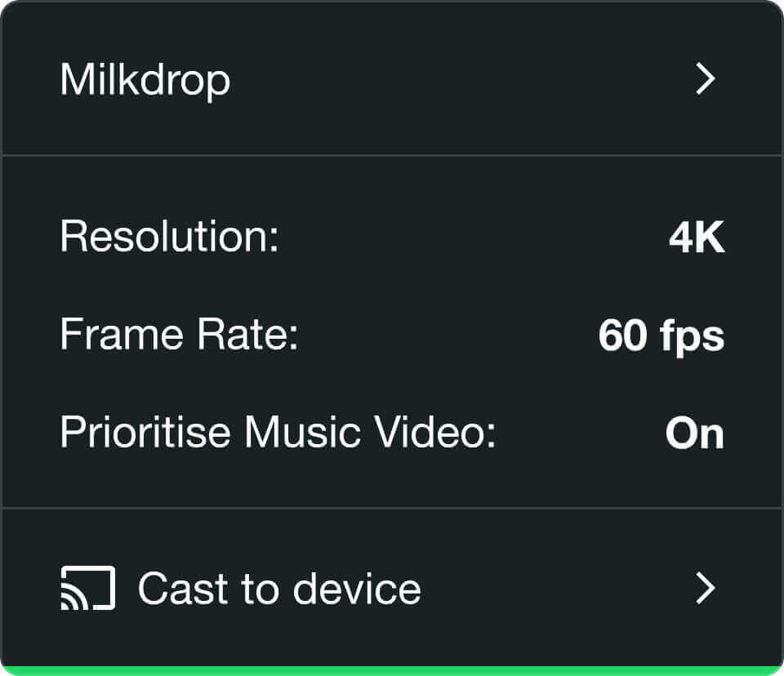
Task: Click the word "Cast" beside the cast icon
Action: coord(184,589)
